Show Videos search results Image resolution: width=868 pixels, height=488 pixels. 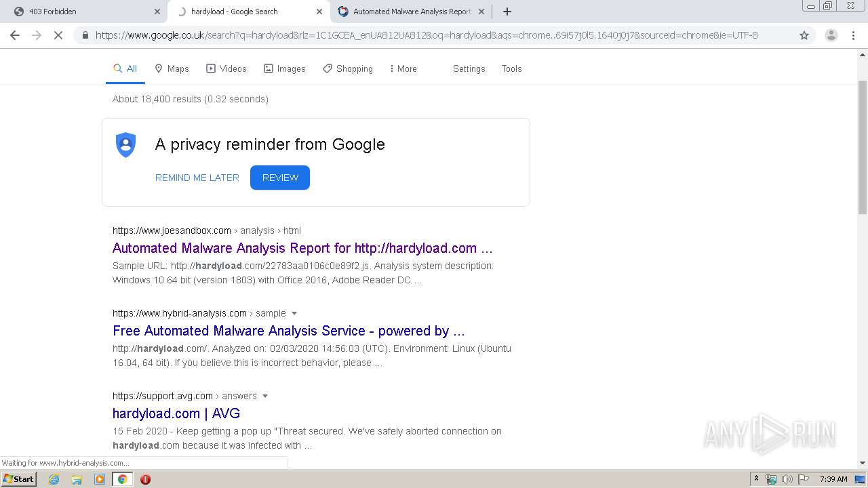[x=226, y=68]
